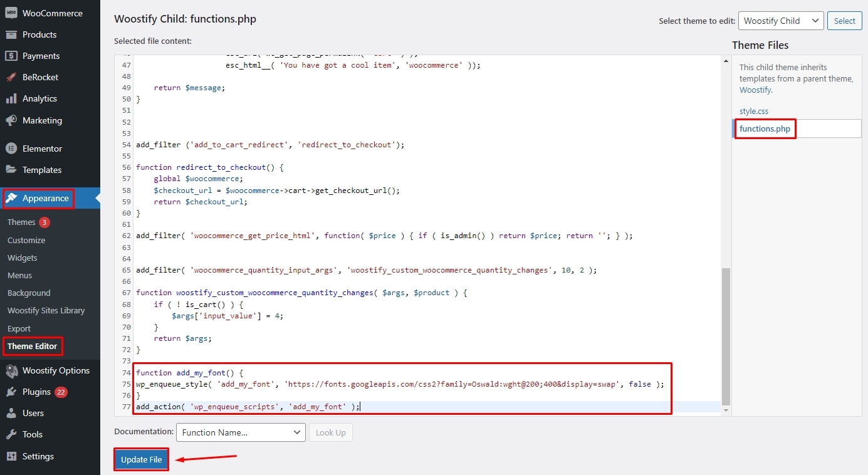Open the Select theme to edit dropdown
868x475 pixels.
[x=781, y=21]
